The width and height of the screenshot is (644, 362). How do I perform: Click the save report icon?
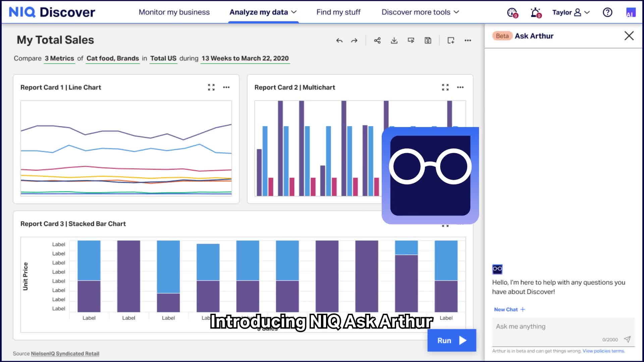pos(428,41)
